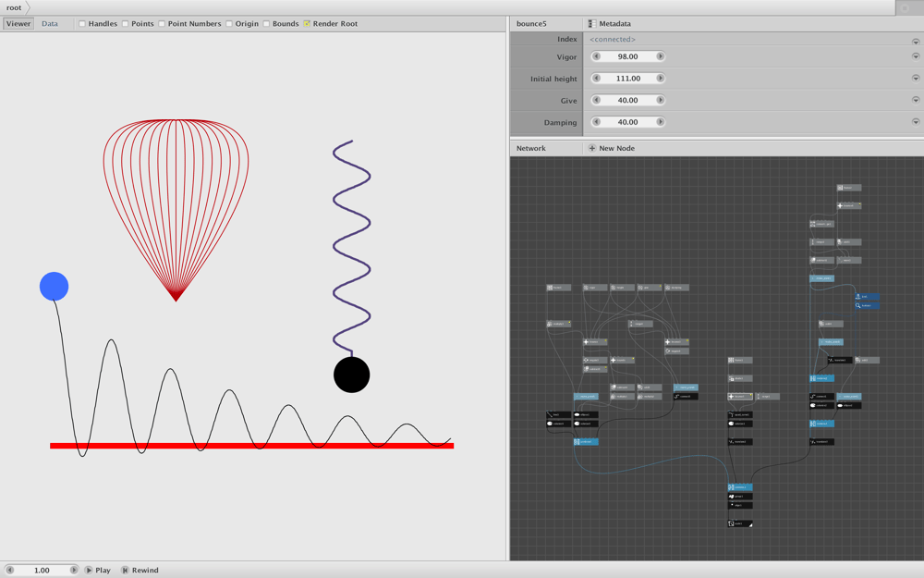Image resolution: width=924 pixels, height=578 pixels.
Task: Increase Give with its right arrow
Action: pyautogui.click(x=660, y=100)
